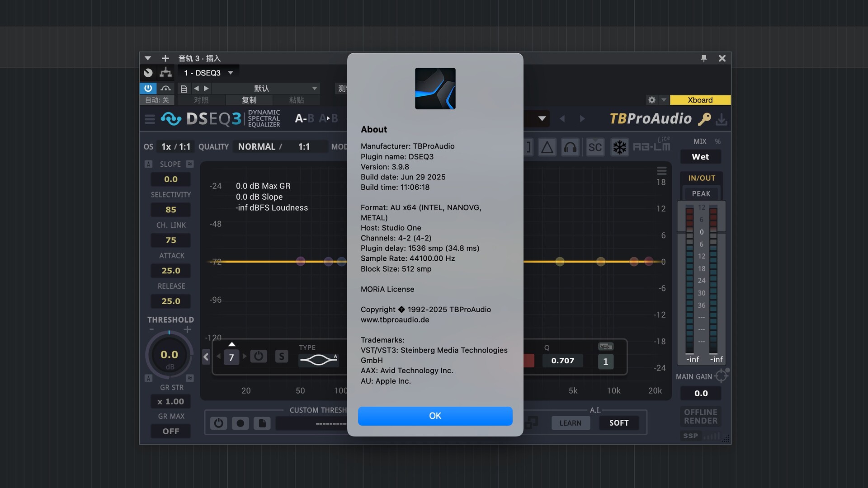Screen dimensions: 868x488
Task: Toggle the blue plugin power button
Action: (x=148, y=89)
